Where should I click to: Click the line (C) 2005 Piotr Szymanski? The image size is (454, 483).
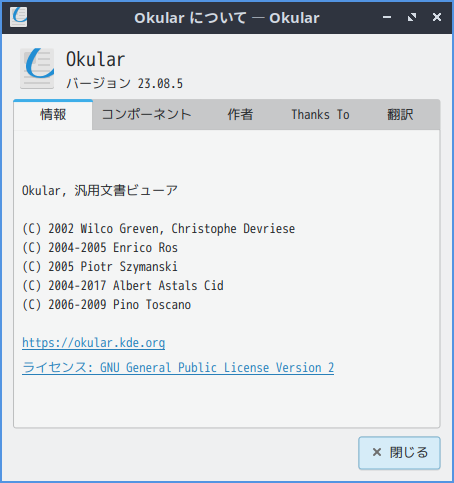[x=100, y=267]
